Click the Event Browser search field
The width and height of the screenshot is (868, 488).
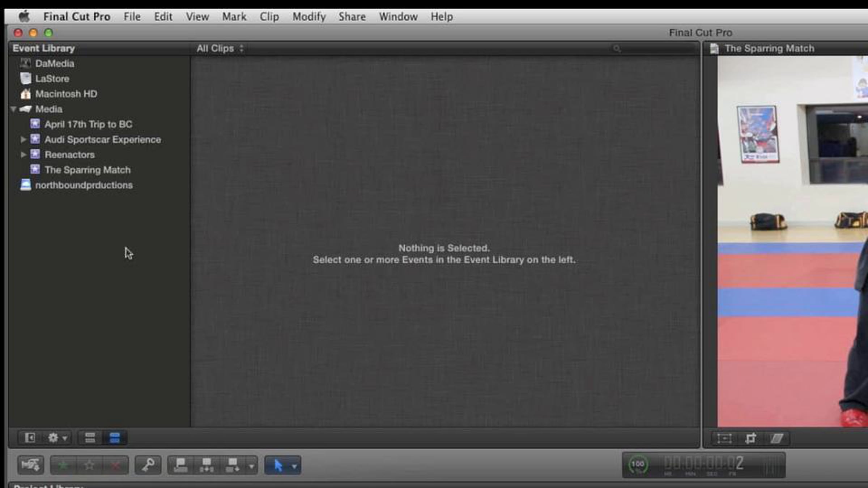point(653,48)
